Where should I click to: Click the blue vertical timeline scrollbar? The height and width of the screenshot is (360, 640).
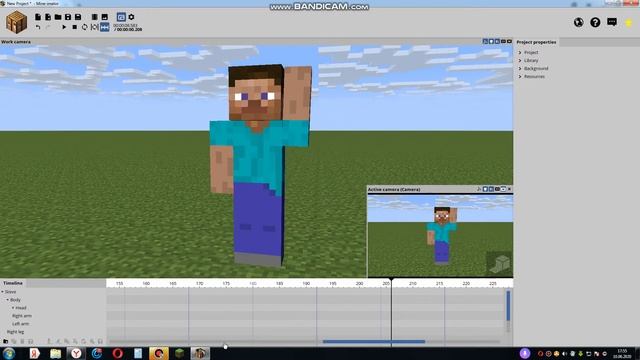[508, 306]
